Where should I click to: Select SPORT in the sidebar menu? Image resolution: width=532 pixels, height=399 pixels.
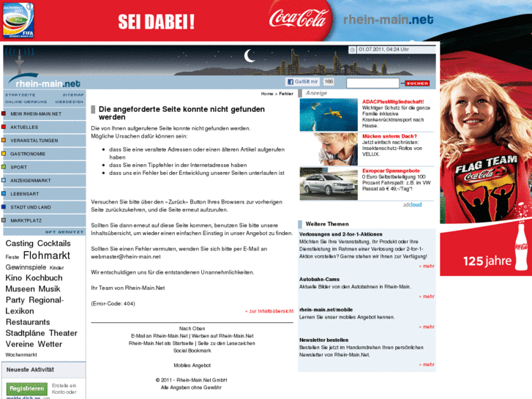[45, 167]
